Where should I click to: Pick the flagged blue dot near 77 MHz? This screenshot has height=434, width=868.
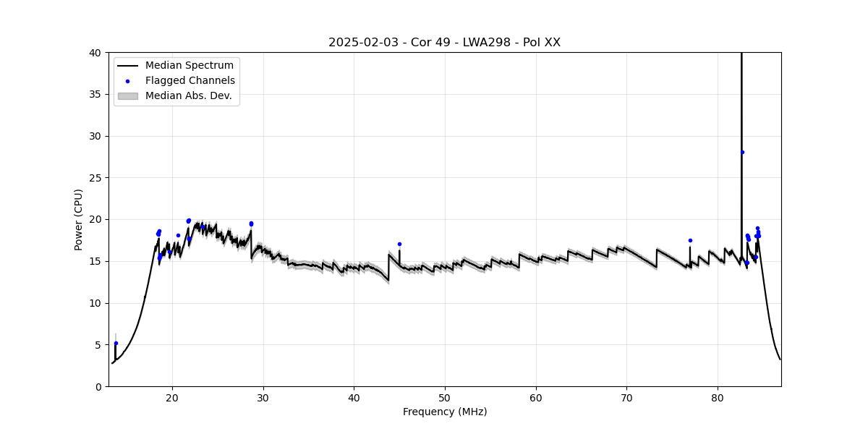pyautogui.click(x=690, y=240)
